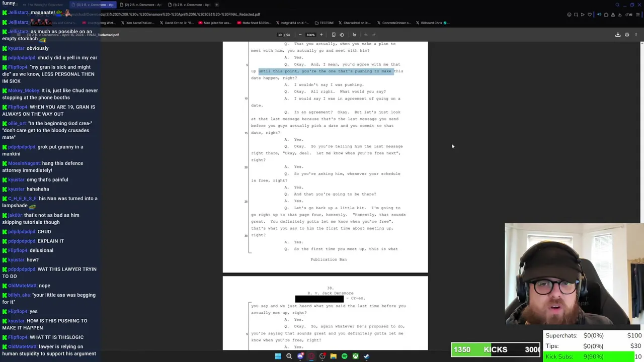Click the browser heart bookmark icon

590,15
